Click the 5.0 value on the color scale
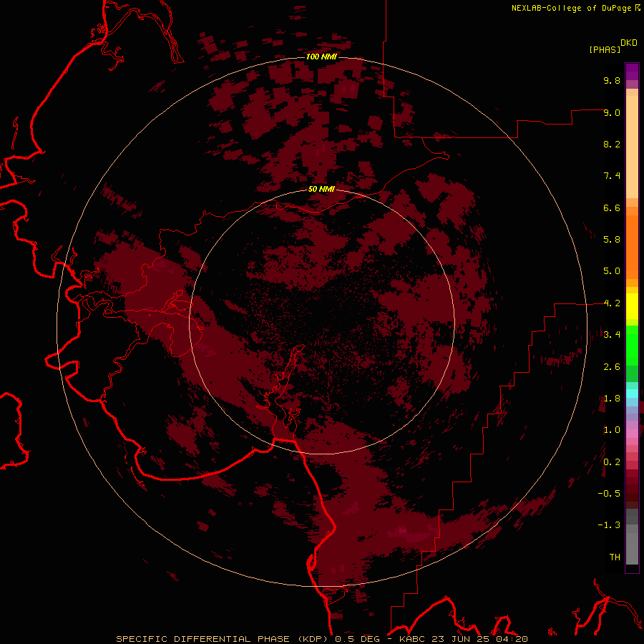This screenshot has height=644, width=644. [x=612, y=271]
